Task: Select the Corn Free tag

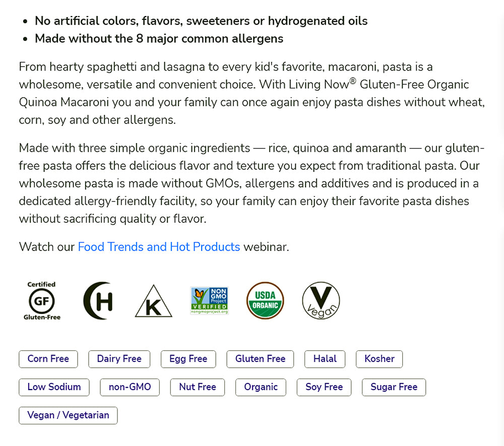Action: (x=48, y=359)
